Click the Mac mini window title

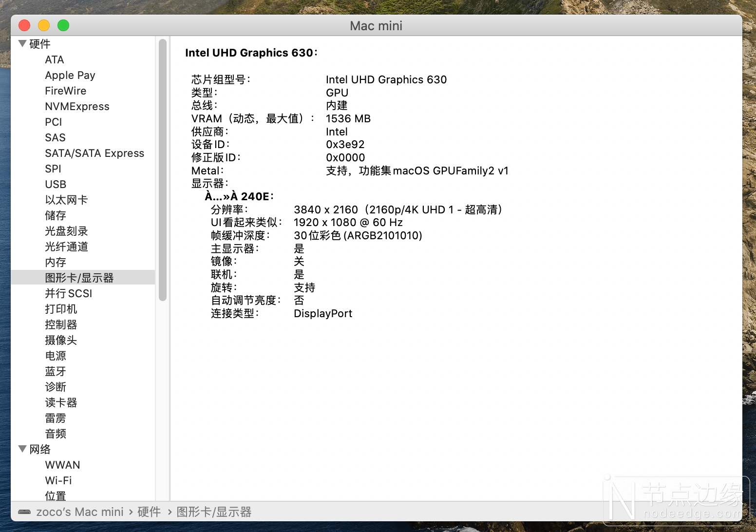pos(376,26)
